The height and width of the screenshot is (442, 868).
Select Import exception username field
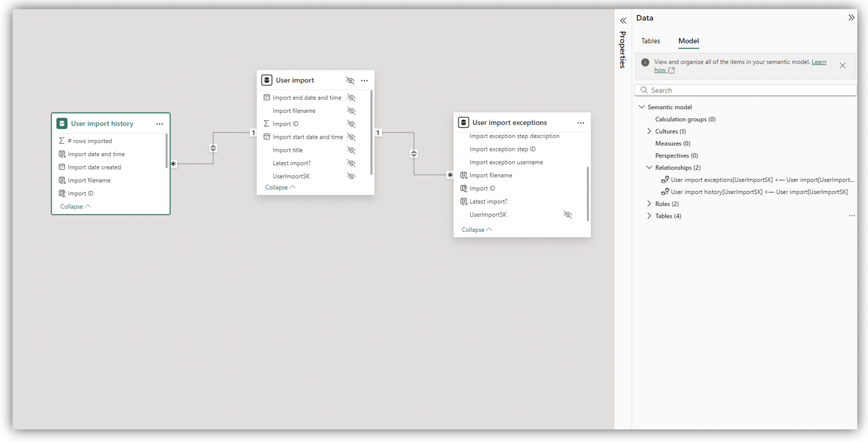[x=506, y=162]
